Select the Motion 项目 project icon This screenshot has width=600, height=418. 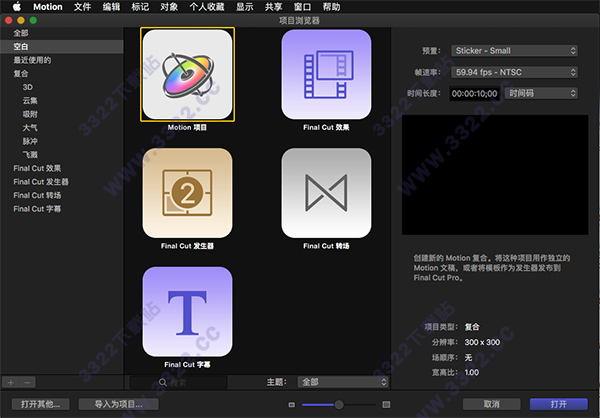pos(188,75)
